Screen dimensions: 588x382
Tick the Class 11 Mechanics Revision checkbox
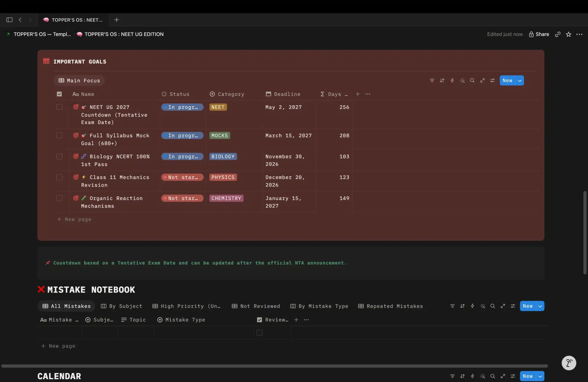tap(59, 177)
